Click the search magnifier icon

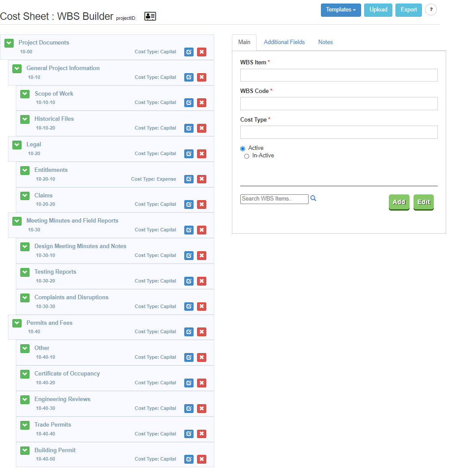313,198
